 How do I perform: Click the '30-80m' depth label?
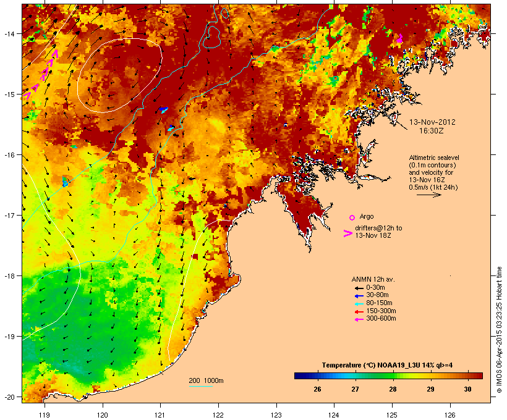tap(377, 295)
